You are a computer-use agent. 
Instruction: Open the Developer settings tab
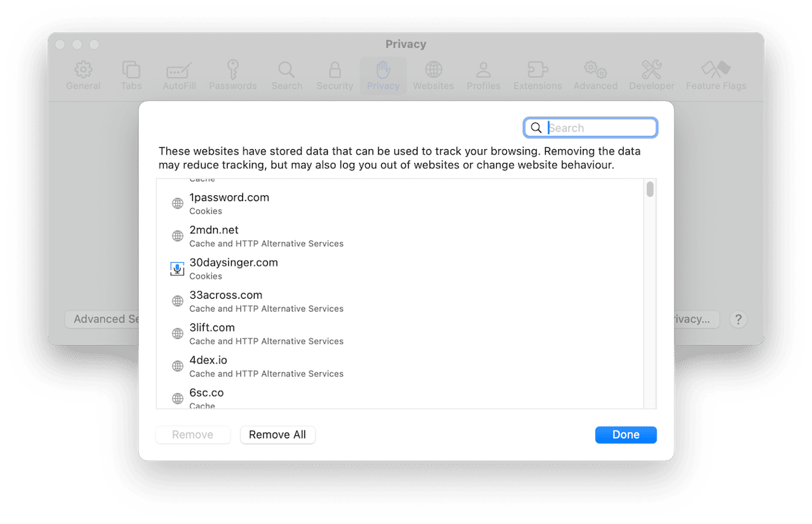(652, 76)
